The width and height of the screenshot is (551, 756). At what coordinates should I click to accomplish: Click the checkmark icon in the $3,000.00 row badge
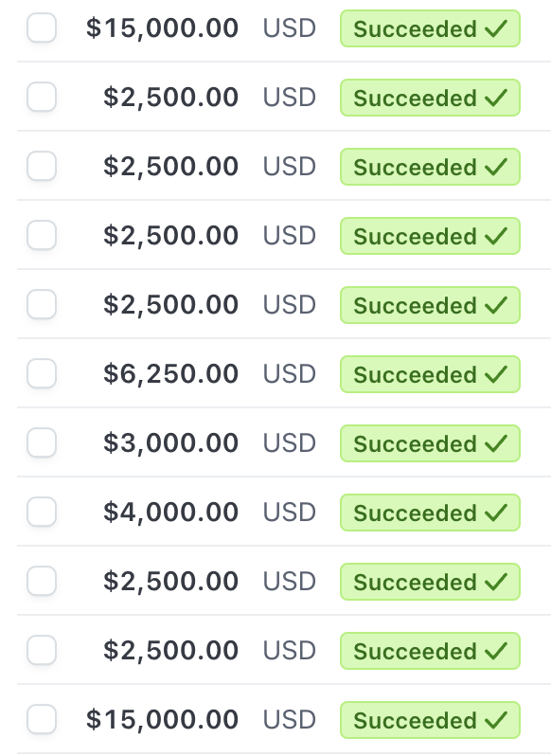pos(496,443)
